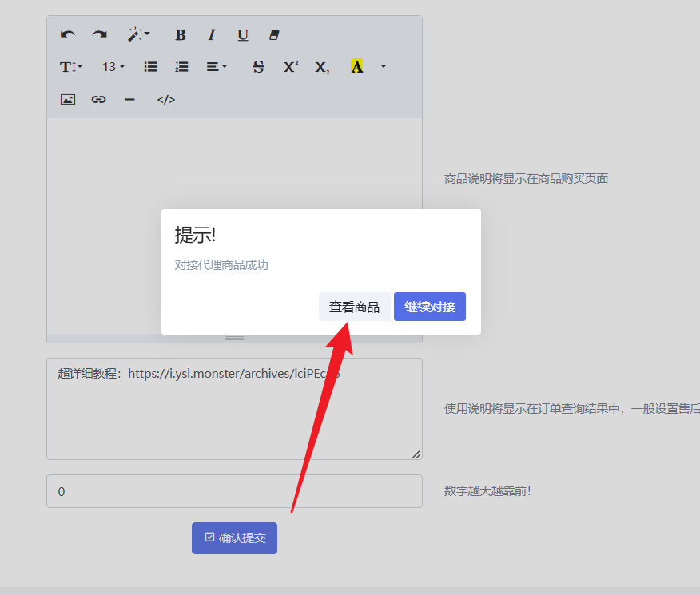Open the magic wand style dropdown

(x=138, y=35)
